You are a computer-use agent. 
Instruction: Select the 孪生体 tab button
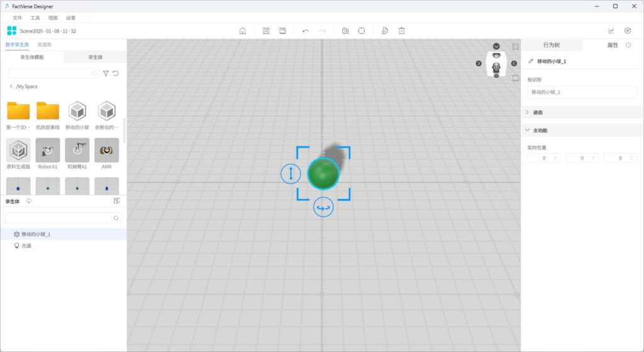pyautogui.click(x=95, y=57)
